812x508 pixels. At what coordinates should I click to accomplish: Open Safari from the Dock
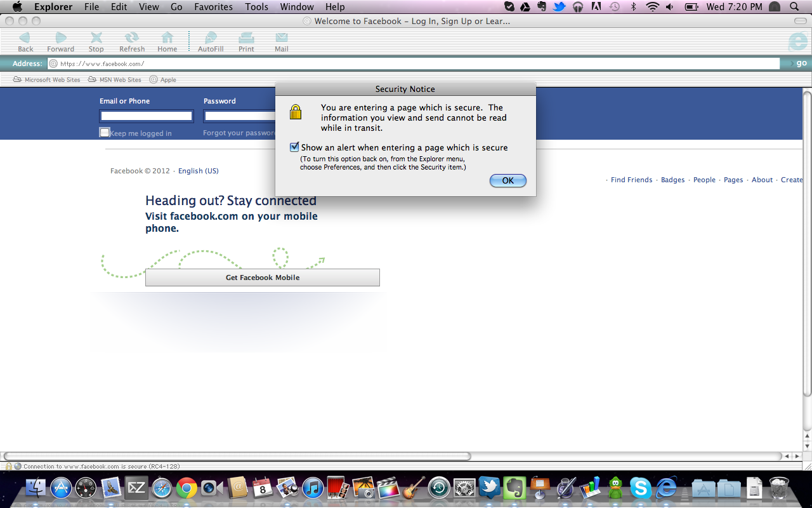click(x=161, y=488)
